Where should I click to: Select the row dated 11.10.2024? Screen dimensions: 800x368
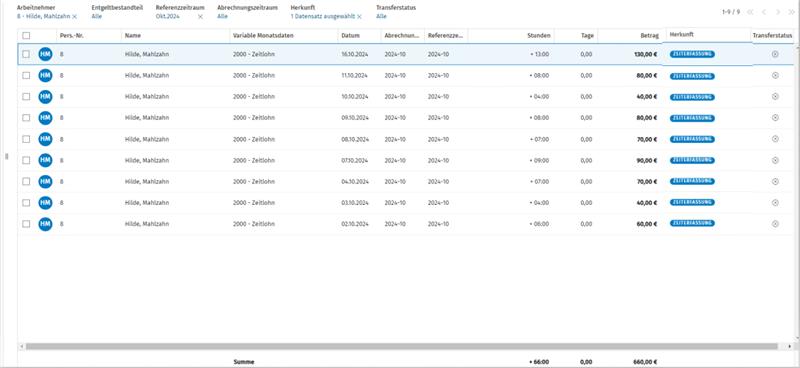point(27,76)
